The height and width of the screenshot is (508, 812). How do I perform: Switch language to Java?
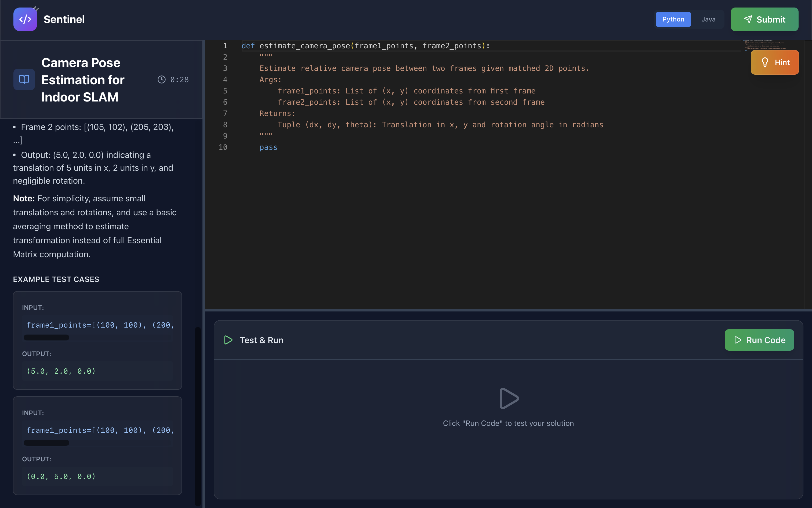tap(708, 20)
